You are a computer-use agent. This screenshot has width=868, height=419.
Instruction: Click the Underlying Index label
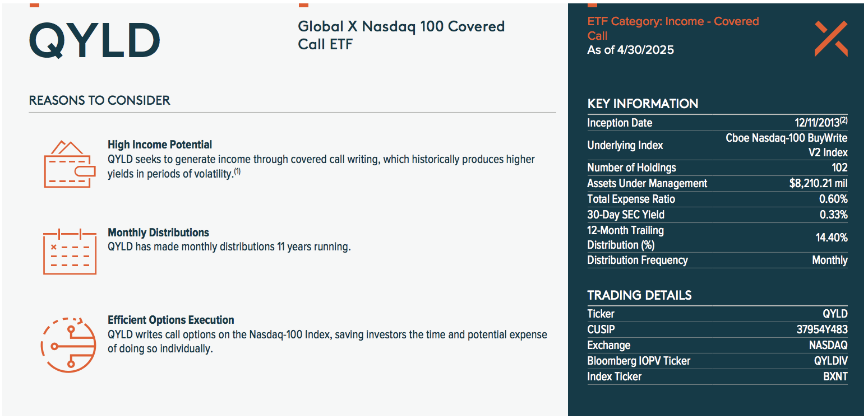625,145
